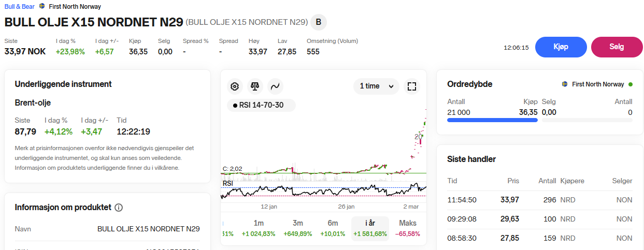Expand chart to fullscreen
This screenshot has height=250, width=644.
pos(412,86)
